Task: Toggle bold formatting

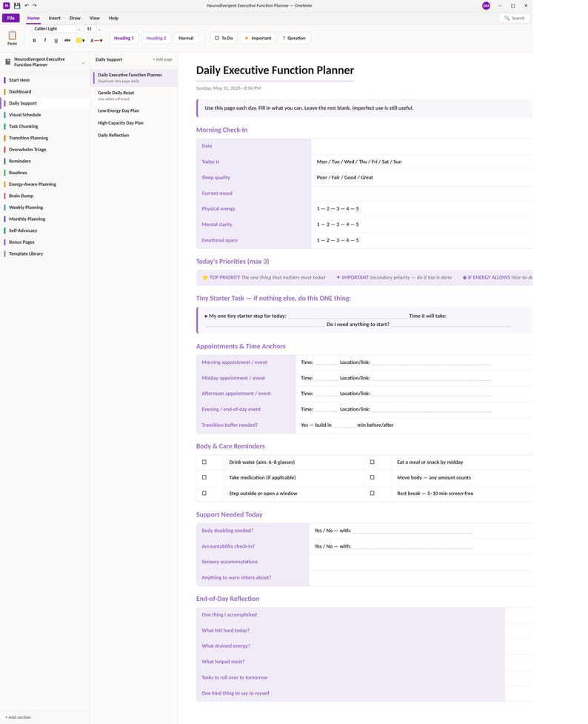Action: pos(34,41)
